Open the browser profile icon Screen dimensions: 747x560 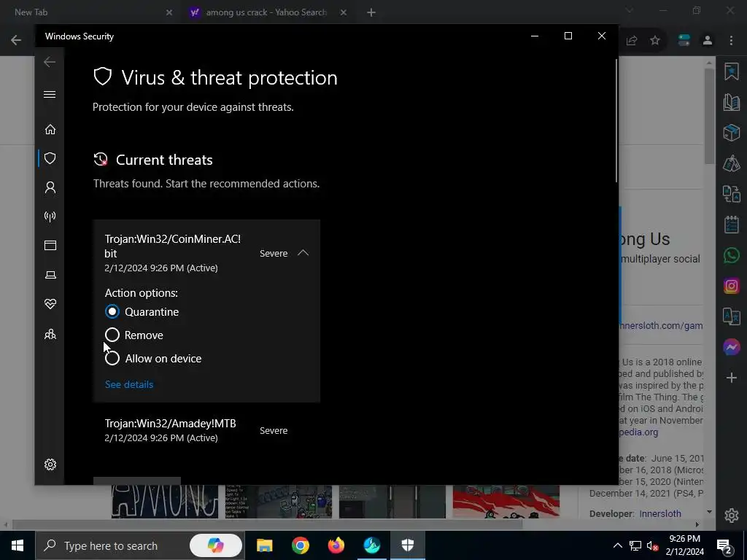coord(708,41)
